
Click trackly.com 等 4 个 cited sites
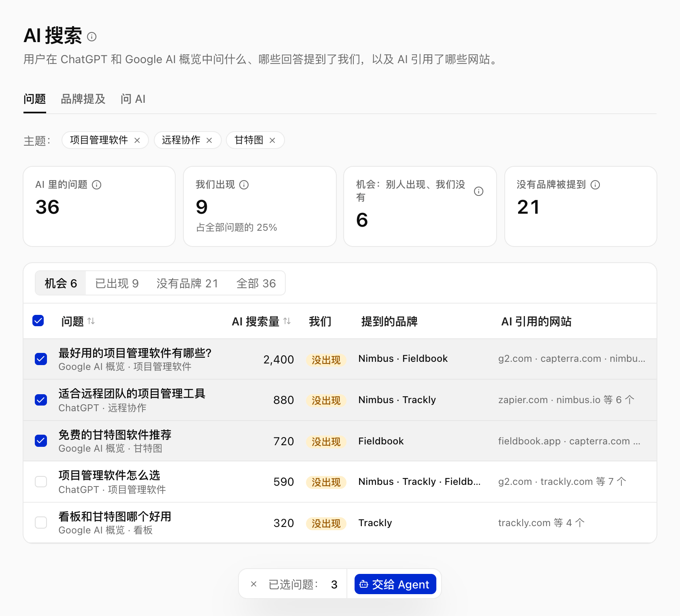click(541, 523)
